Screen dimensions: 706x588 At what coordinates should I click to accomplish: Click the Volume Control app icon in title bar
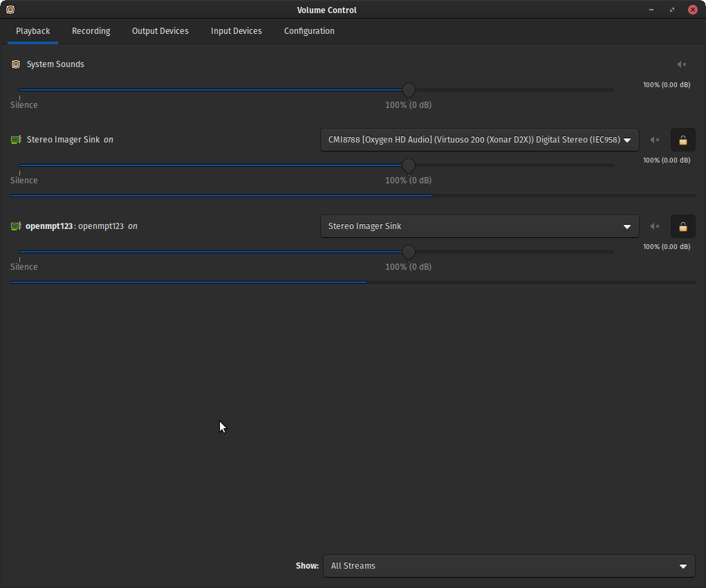pos(10,10)
